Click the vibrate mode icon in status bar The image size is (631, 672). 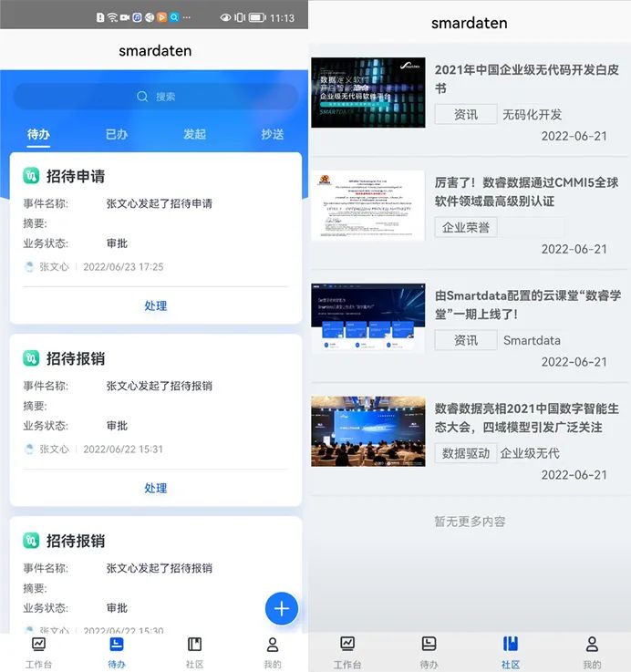click(x=240, y=17)
